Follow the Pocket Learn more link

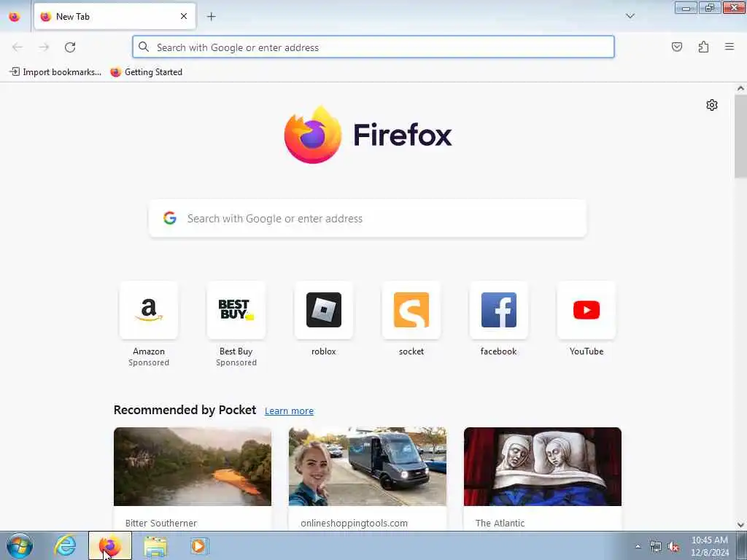coord(289,411)
